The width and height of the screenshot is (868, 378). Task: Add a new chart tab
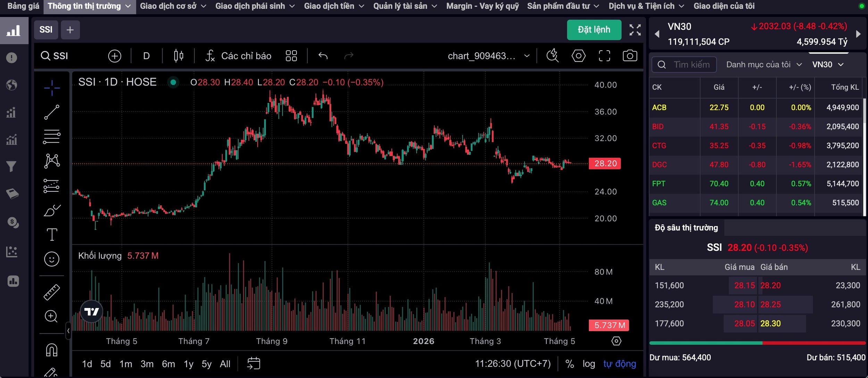pos(70,30)
